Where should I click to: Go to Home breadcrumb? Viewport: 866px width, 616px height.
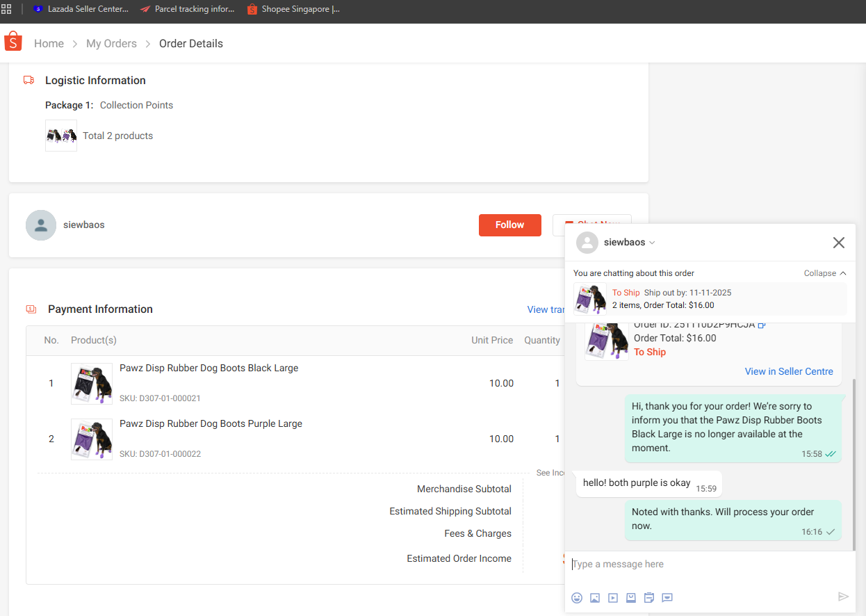click(49, 43)
